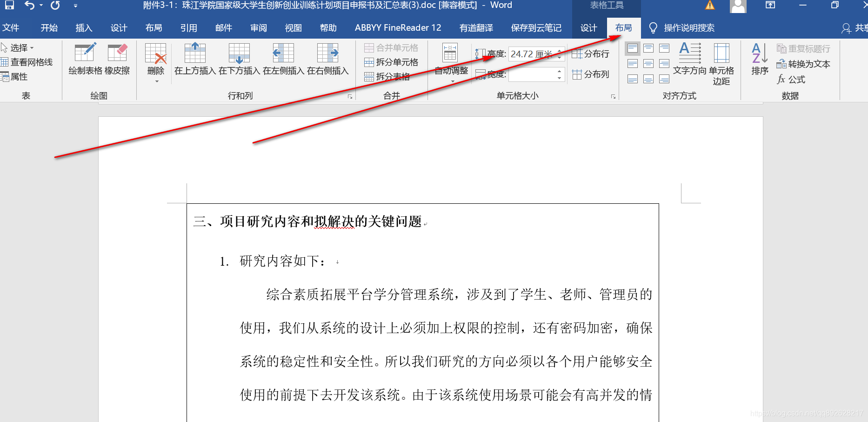Open the 单元格大小 dialog launcher

(x=613, y=97)
